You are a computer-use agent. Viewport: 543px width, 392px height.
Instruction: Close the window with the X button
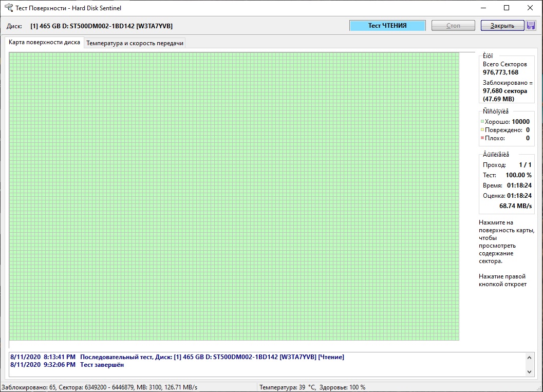coord(530,8)
